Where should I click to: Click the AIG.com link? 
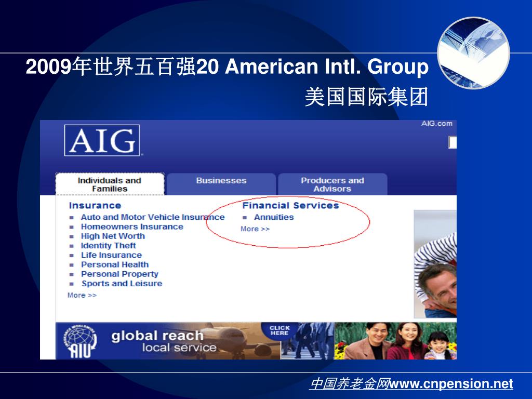click(x=436, y=124)
